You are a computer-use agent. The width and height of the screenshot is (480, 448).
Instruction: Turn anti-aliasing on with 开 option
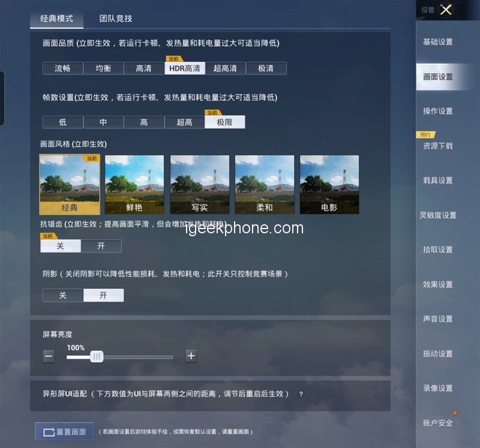pyautogui.click(x=101, y=246)
